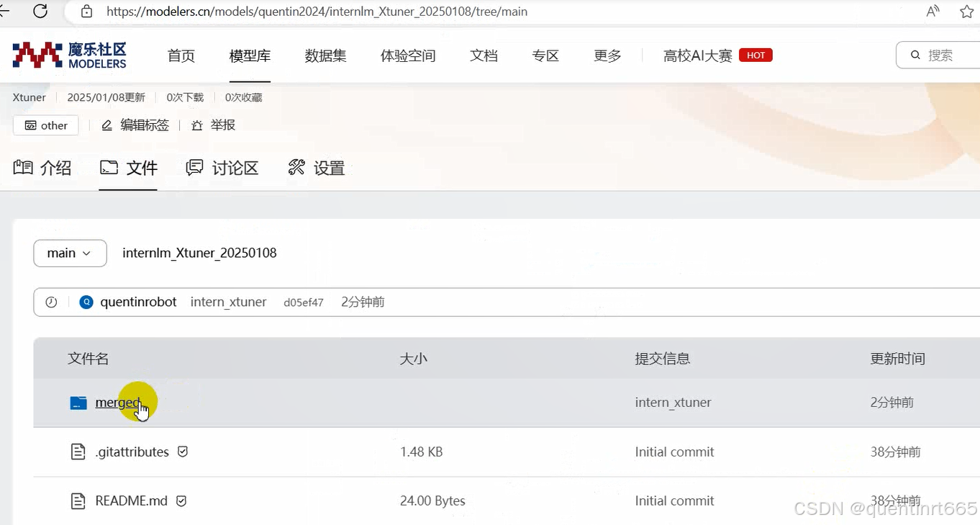Click the search magnifier icon
The width and height of the screenshot is (980, 525).
click(915, 55)
